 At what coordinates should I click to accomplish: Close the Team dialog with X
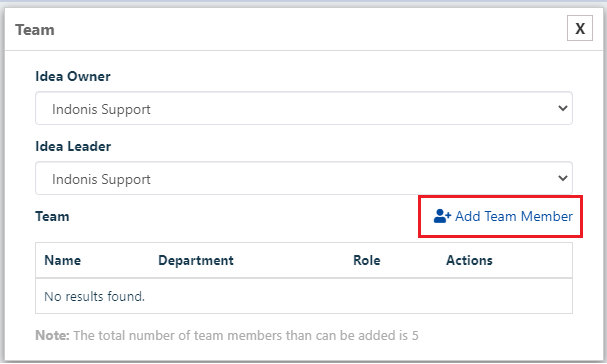coord(580,28)
